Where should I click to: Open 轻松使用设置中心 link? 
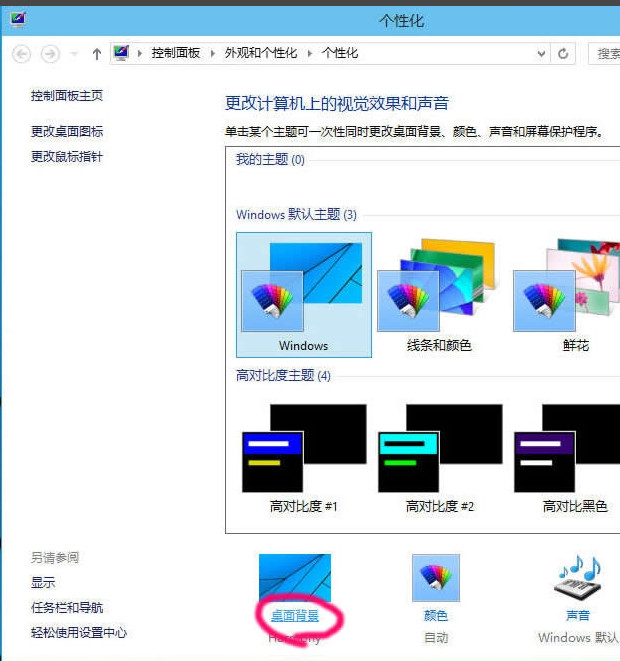point(79,633)
